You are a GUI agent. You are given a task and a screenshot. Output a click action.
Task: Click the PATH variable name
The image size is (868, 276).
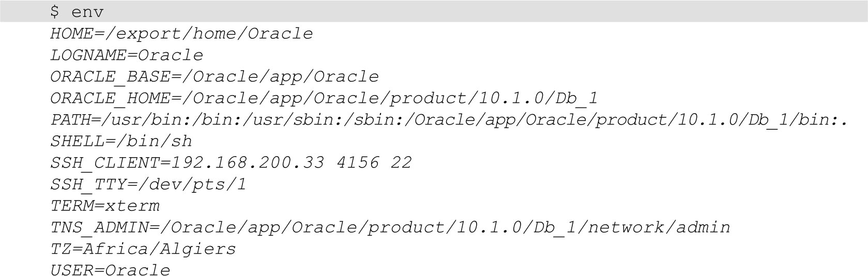(x=71, y=120)
